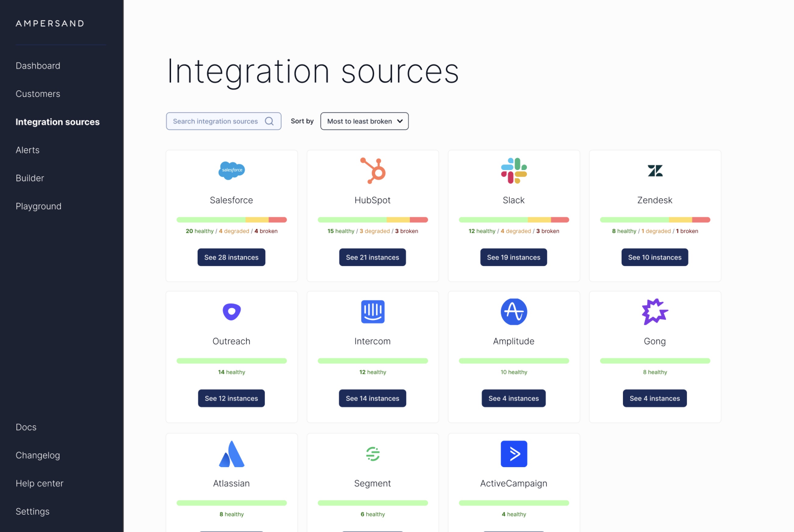Click the Amplitude logo icon
This screenshot has width=794, height=532.
(513, 311)
